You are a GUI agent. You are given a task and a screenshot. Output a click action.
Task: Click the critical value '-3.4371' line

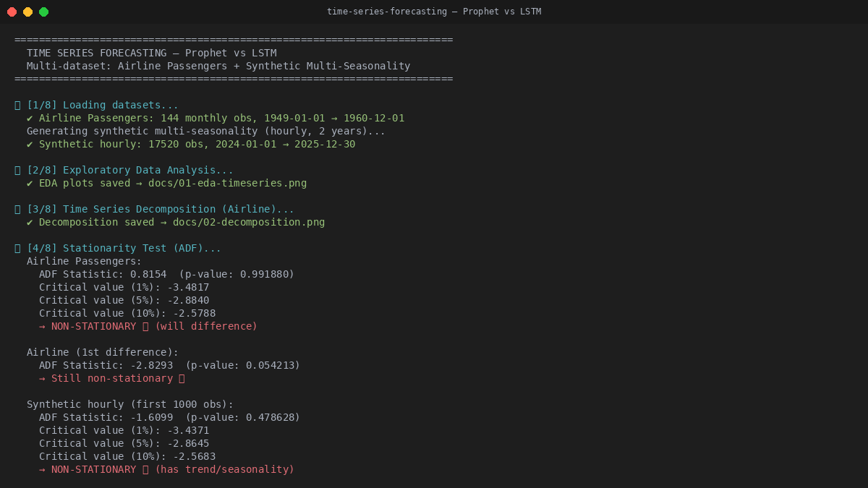124,430
